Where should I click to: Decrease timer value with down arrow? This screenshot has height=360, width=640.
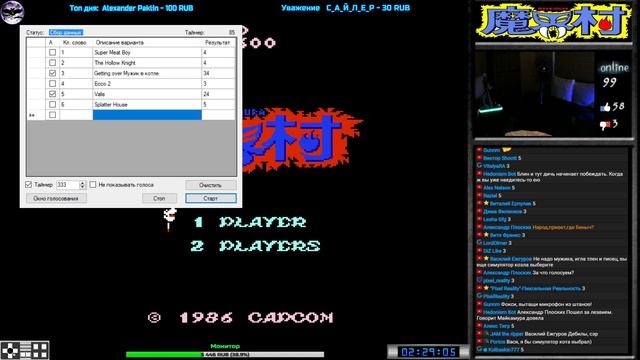pyautogui.click(x=82, y=187)
